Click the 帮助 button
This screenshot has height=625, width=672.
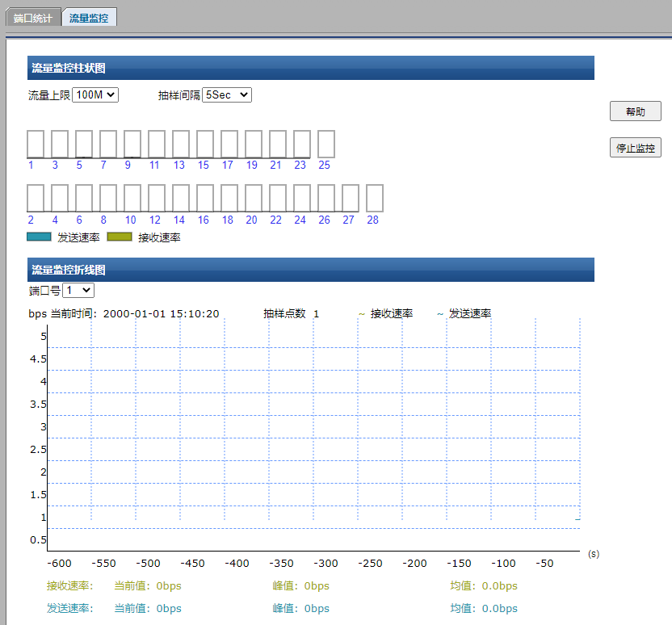pyautogui.click(x=635, y=111)
